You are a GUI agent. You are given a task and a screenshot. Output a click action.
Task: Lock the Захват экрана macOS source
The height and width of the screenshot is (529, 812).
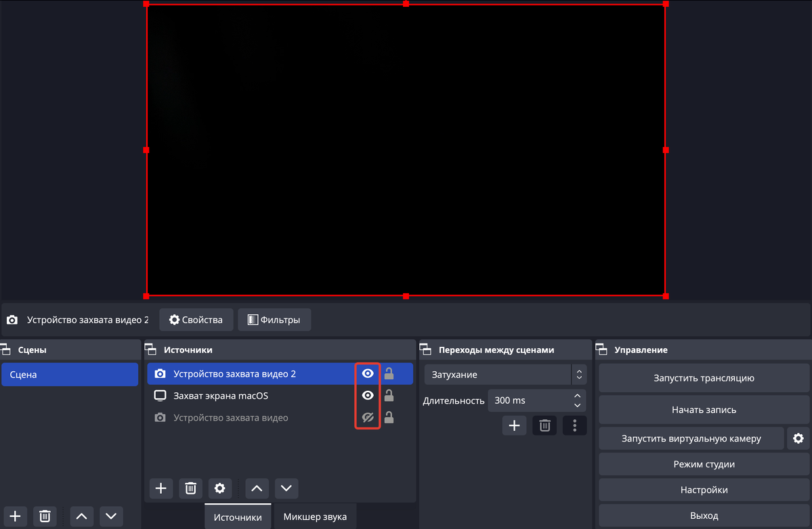coord(389,396)
